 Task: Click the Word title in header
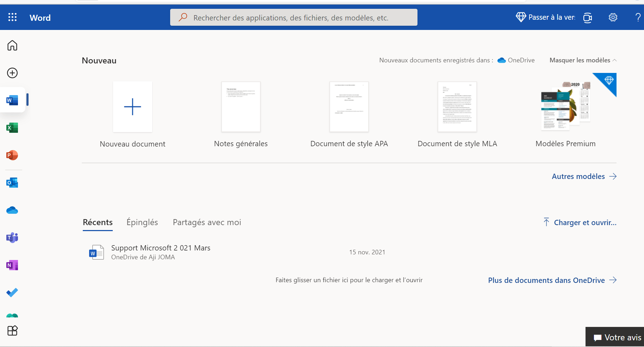click(x=40, y=18)
